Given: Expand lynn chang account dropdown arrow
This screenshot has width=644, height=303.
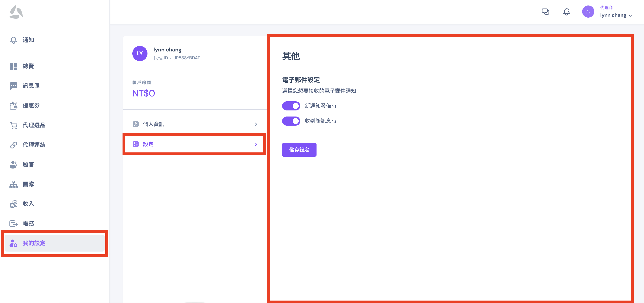Looking at the screenshot, I should pyautogui.click(x=630, y=16).
